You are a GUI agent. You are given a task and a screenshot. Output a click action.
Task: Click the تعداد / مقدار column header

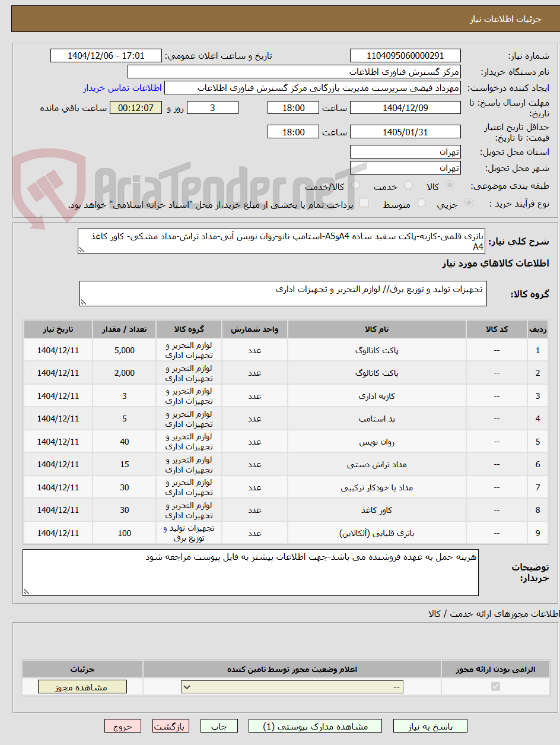(x=125, y=329)
